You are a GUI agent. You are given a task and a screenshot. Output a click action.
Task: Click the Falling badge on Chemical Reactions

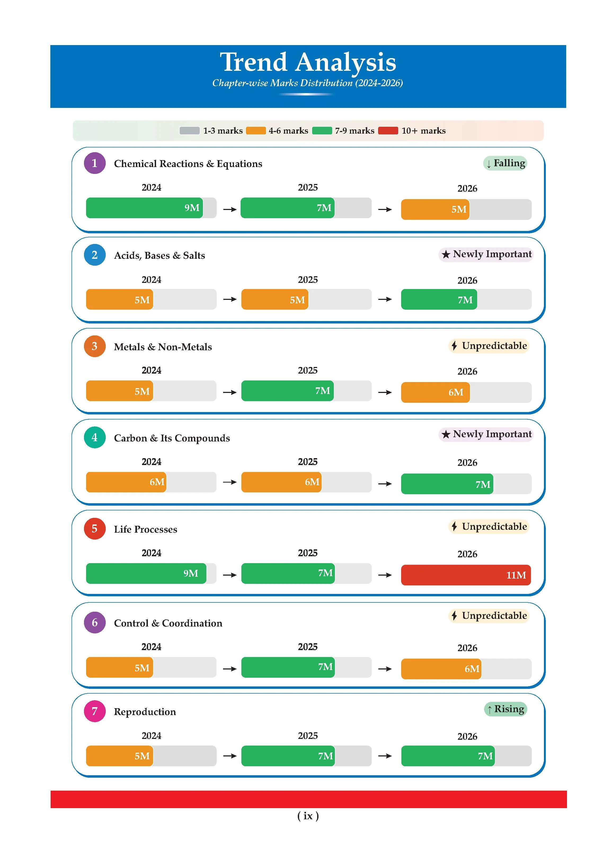(505, 163)
